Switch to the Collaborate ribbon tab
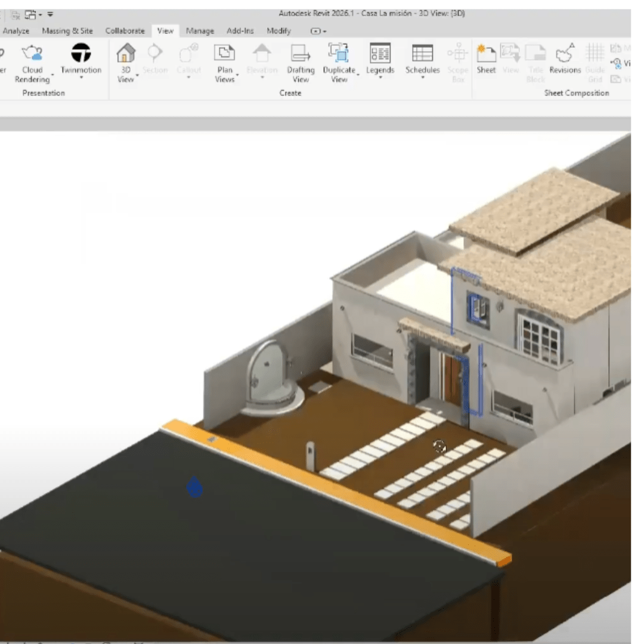 pos(125,31)
